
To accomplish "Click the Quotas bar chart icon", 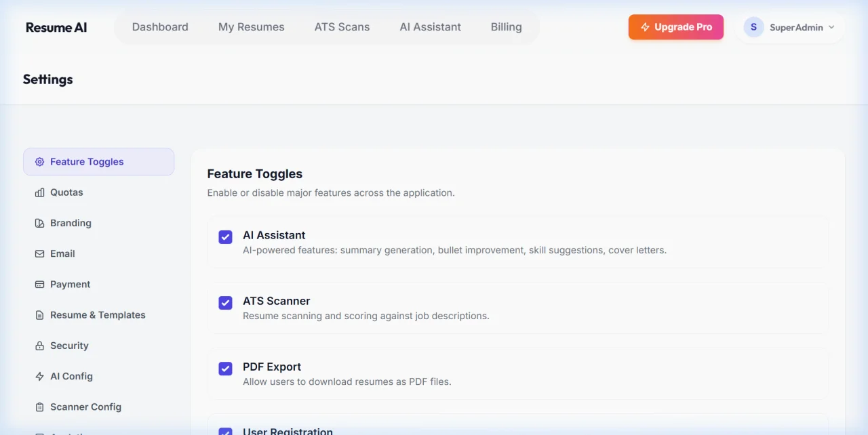I will tap(39, 192).
